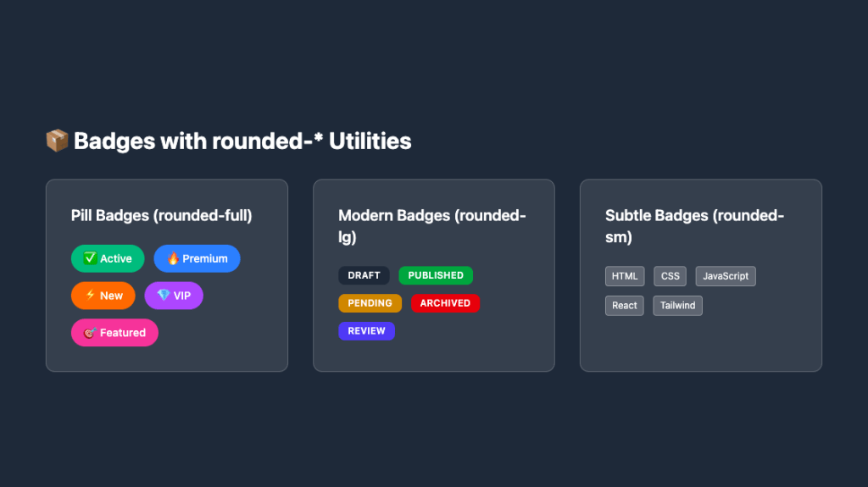Click the package box icon beside heading
868x487 pixels.
[x=57, y=141]
